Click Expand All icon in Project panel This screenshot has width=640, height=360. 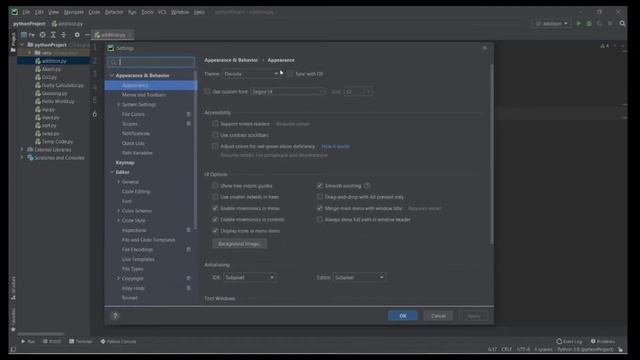53,35
